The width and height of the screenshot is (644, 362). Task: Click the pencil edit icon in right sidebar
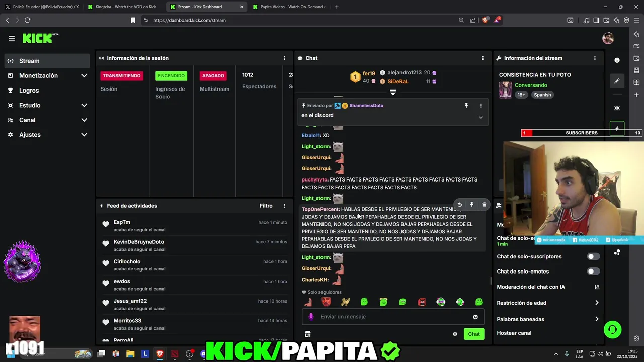(617, 81)
